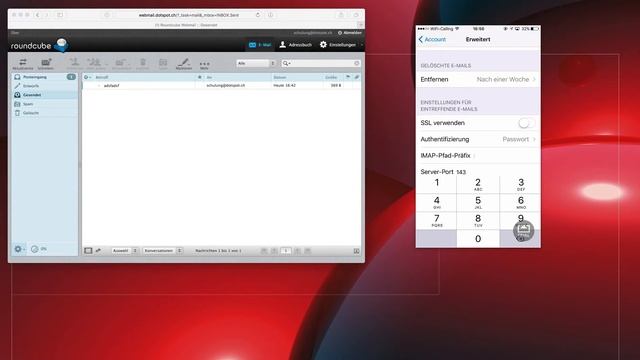This screenshot has width=640, height=360.
Task: Toggle the SSL verwenden switch
Action: 526,123
